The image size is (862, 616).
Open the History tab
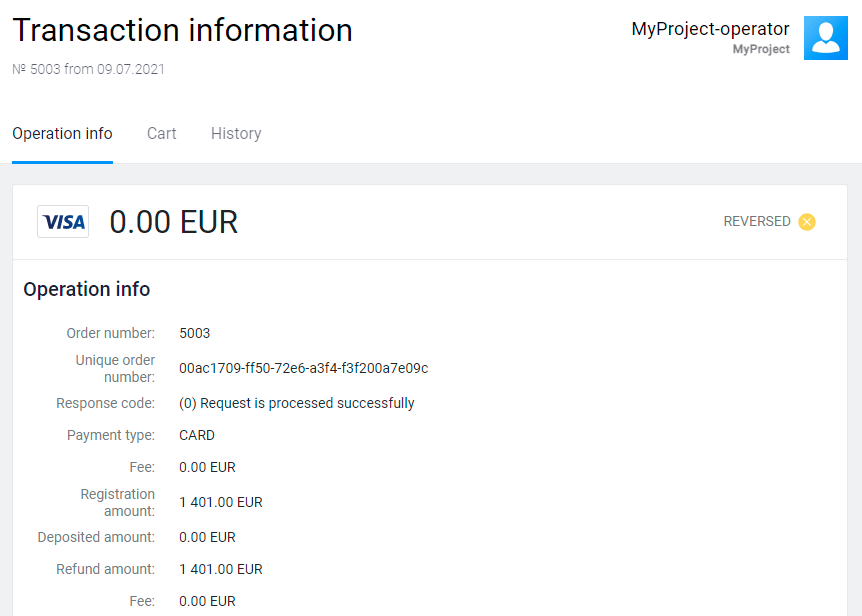[x=236, y=134]
